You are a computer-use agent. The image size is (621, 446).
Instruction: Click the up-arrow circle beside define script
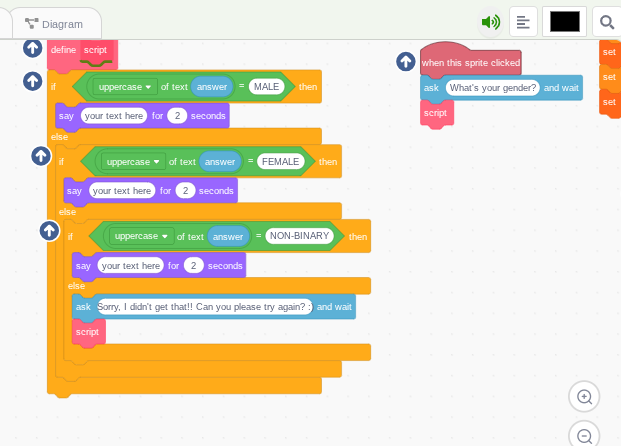pos(32,48)
